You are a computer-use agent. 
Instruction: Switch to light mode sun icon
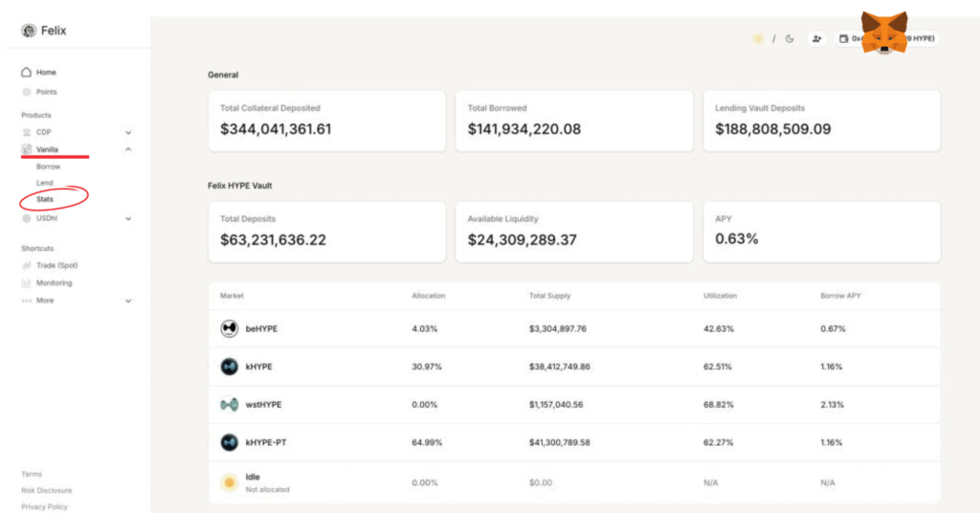point(758,38)
